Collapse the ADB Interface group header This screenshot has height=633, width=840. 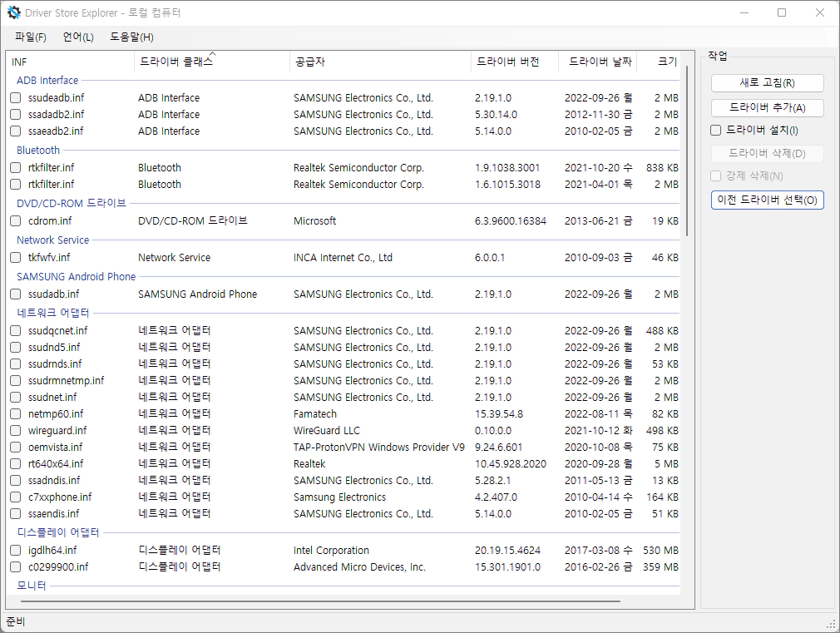pos(47,81)
